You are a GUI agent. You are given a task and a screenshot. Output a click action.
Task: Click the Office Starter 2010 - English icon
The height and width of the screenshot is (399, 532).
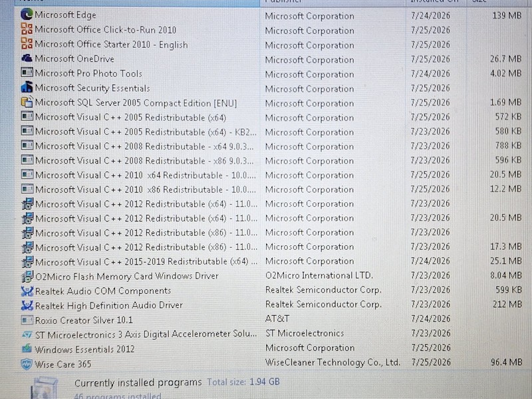(27, 44)
